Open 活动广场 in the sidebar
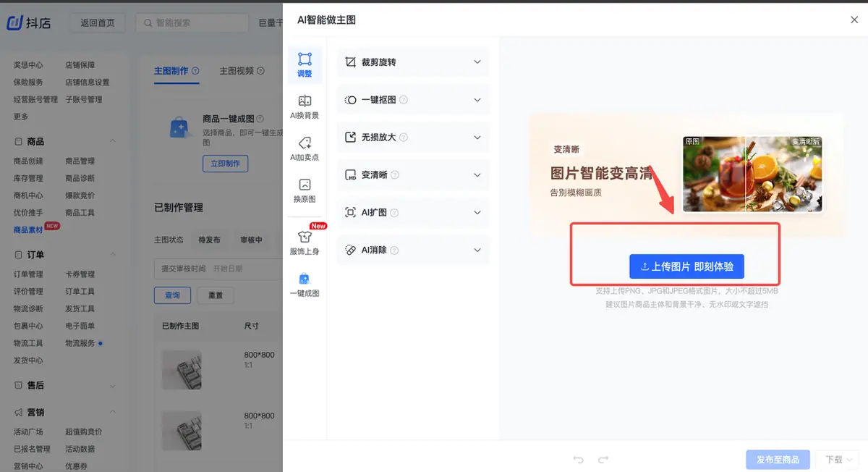 (x=28, y=431)
